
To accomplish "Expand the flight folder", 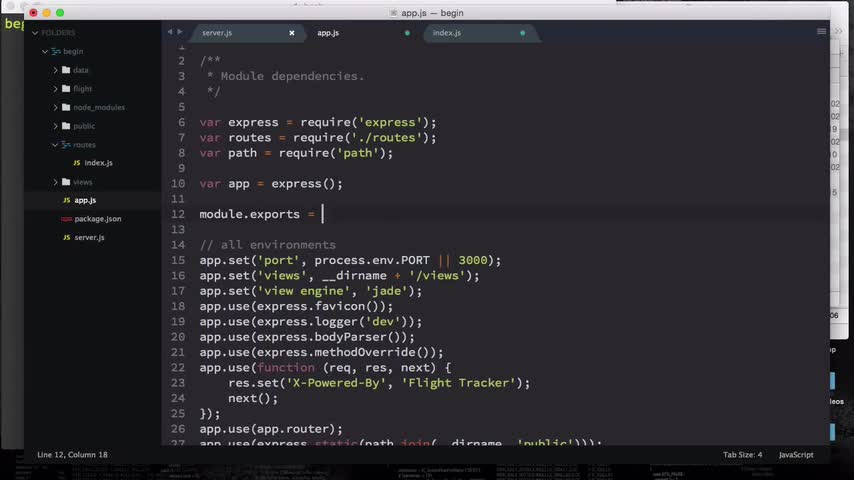I will coord(55,88).
